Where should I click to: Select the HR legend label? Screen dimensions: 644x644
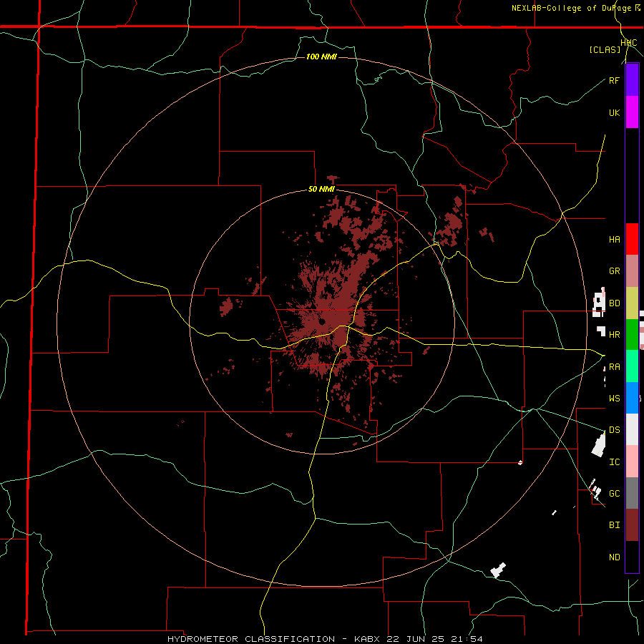pyautogui.click(x=614, y=335)
